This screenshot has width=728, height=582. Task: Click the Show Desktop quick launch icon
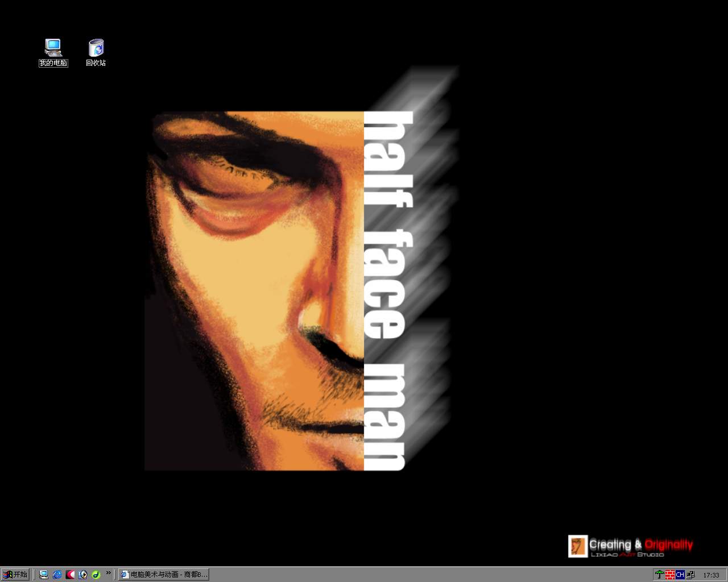click(x=44, y=575)
